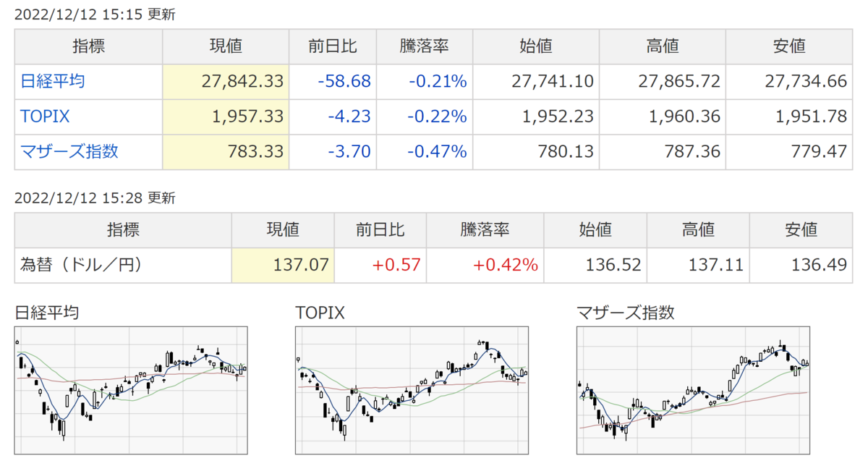Select the マザーズ current value 783.33
Image resolution: width=868 pixels, height=466 pixels.
(226, 152)
